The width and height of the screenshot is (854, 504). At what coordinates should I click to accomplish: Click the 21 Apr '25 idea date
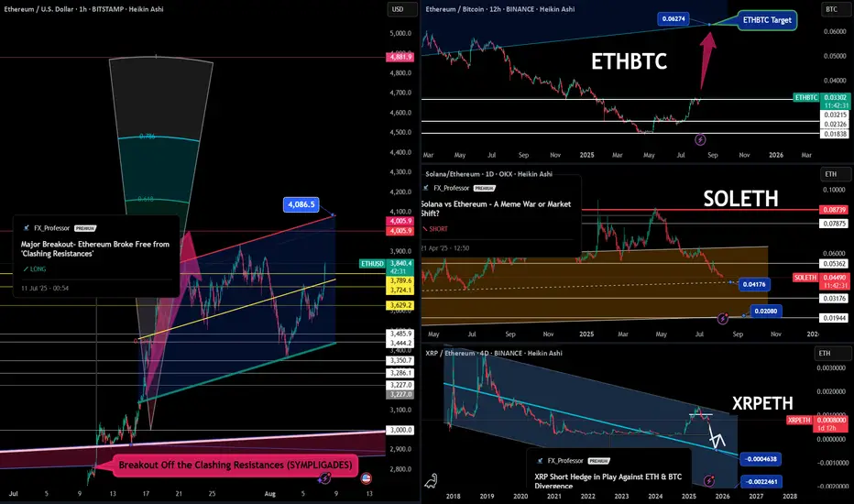coord(445,248)
